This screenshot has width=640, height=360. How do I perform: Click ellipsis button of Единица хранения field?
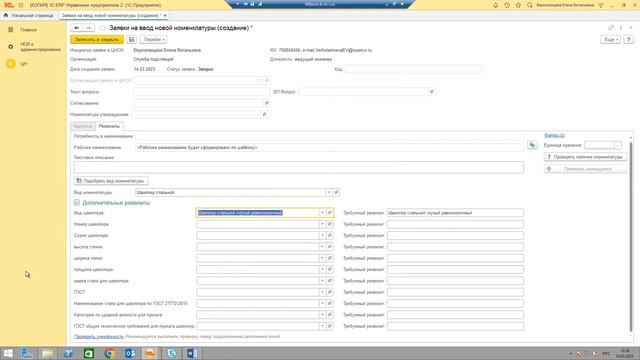click(x=618, y=145)
